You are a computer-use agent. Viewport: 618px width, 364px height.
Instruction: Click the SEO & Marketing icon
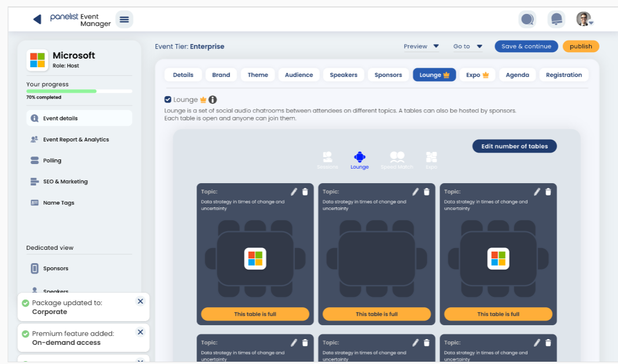pos(35,181)
